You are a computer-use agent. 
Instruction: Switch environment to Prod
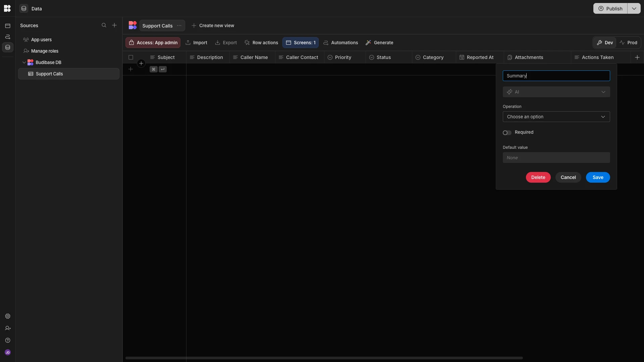(x=629, y=43)
